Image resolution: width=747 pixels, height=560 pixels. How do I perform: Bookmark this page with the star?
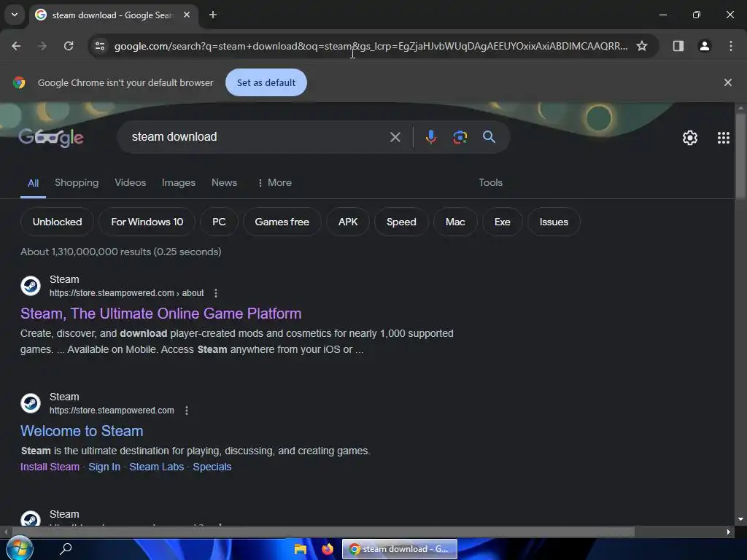coord(642,46)
